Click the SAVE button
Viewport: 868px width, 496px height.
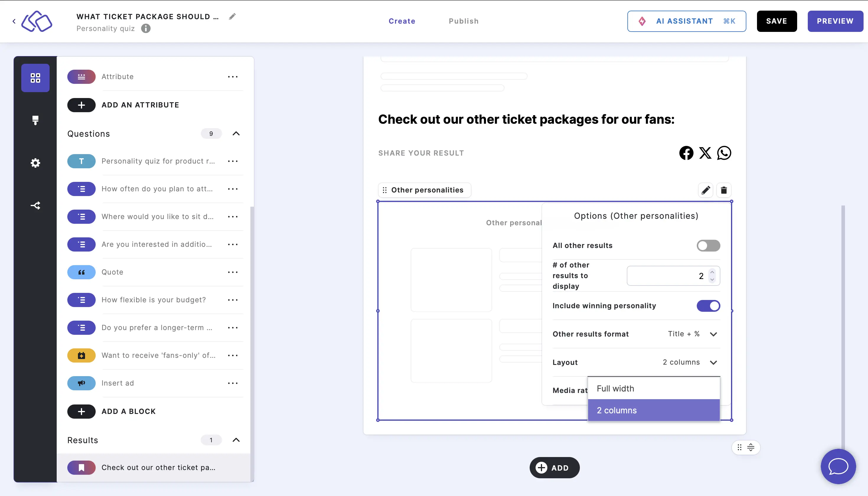777,21
